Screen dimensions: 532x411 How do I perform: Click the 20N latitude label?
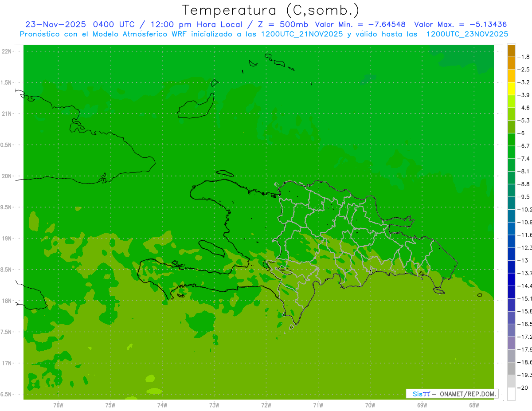pos(8,176)
